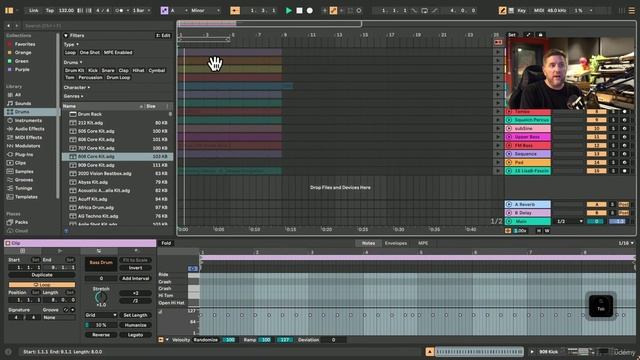Open the Main track 1/2 output dropdown

coord(570,221)
